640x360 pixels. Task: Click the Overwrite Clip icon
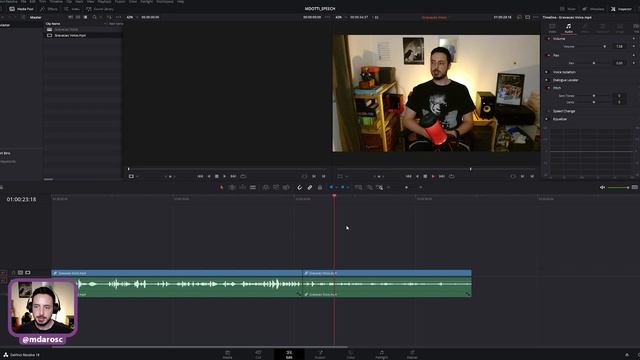click(x=276, y=187)
